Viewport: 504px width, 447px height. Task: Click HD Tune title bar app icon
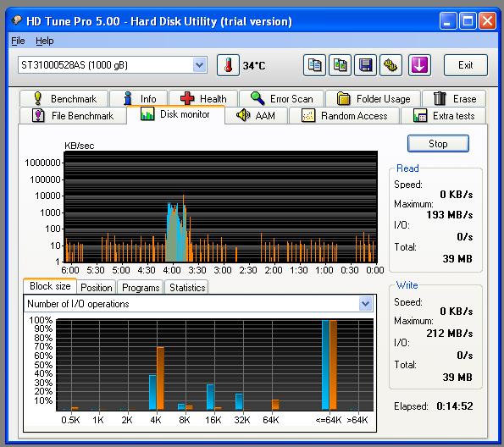click(16, 20)
